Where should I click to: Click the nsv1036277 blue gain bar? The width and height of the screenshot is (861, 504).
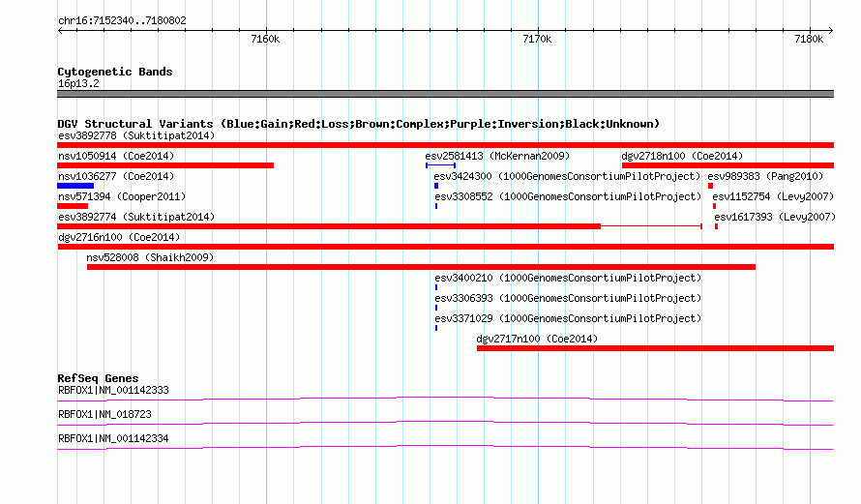[x=75, y=186]
